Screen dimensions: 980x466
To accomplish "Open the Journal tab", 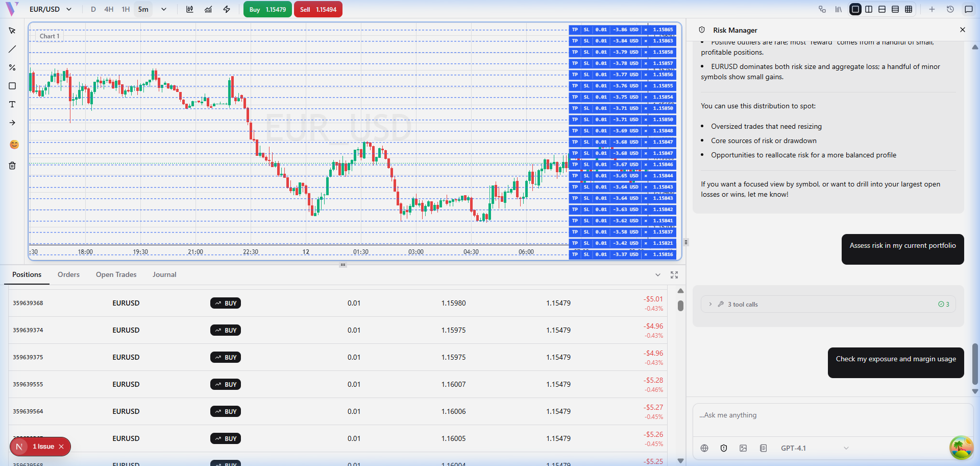I will (164, 274).
